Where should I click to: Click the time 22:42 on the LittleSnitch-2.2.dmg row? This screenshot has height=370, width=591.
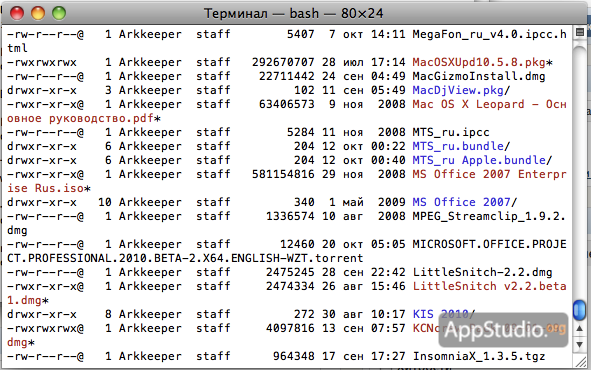[x=388, y=272]
